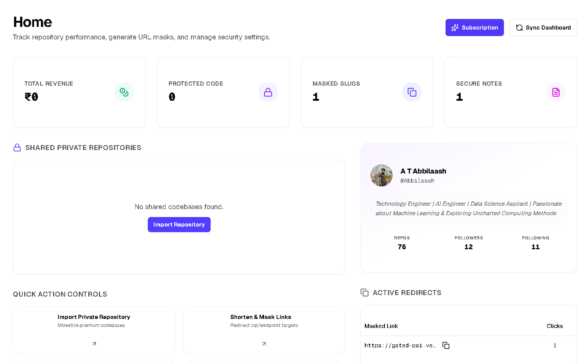Click the Masked Link column header

(x=381, y=326)
